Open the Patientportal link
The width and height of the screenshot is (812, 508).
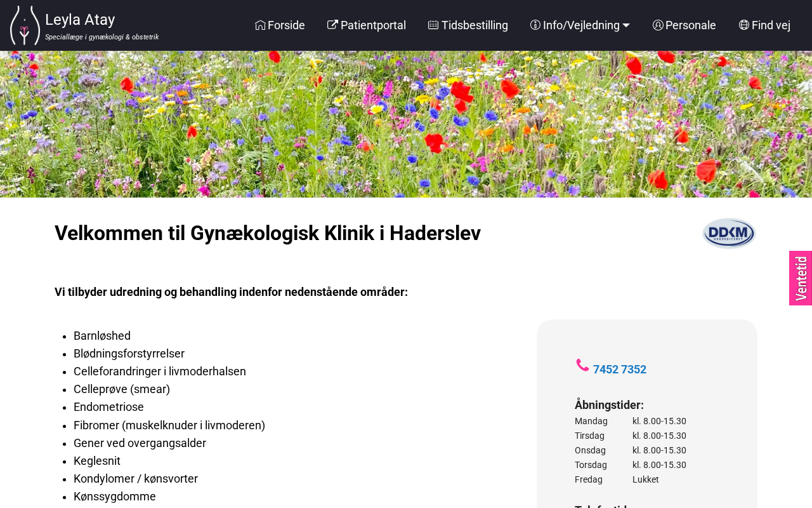373,25
